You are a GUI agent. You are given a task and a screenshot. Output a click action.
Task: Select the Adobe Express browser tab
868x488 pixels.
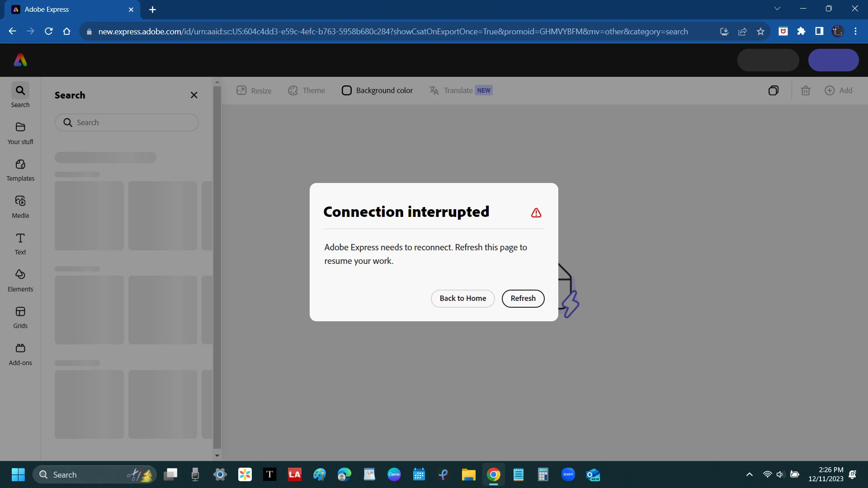(72, 9)
